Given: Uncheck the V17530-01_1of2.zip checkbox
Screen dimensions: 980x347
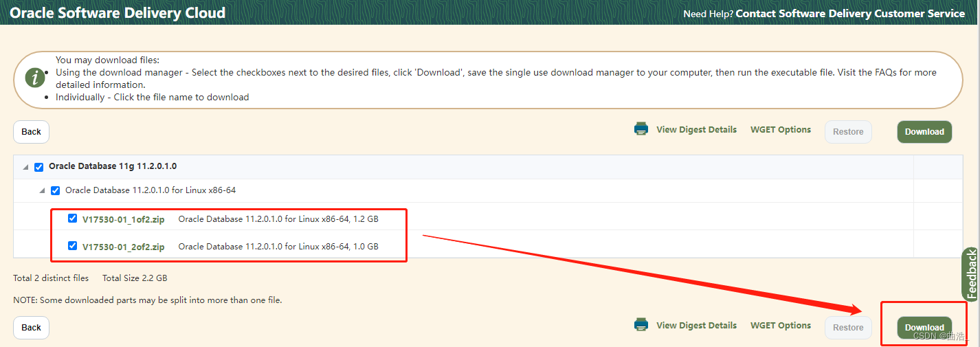Looking at the screenshot, I should tap(73, 219).
